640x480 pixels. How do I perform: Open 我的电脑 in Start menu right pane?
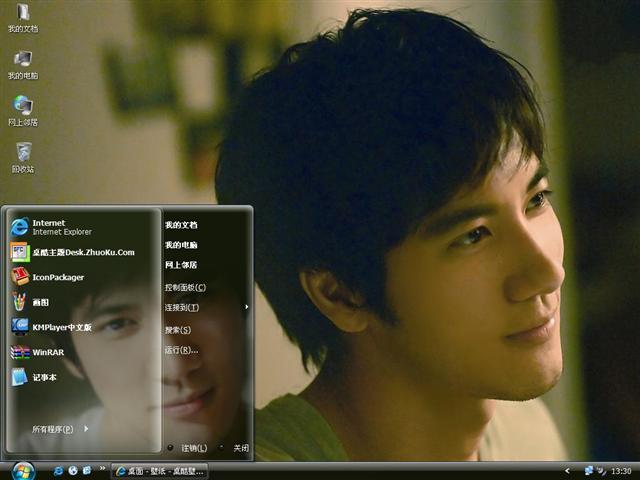(x=181, y=245)
